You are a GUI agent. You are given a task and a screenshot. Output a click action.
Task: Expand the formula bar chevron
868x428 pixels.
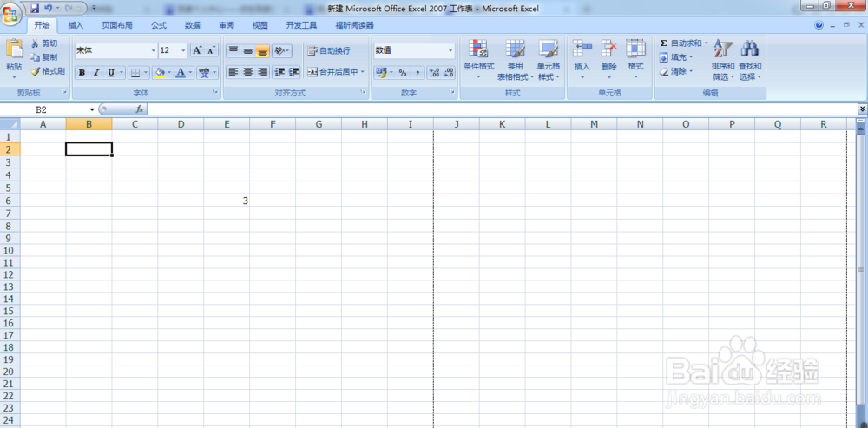pyautogui.click(x=862, y=109)
